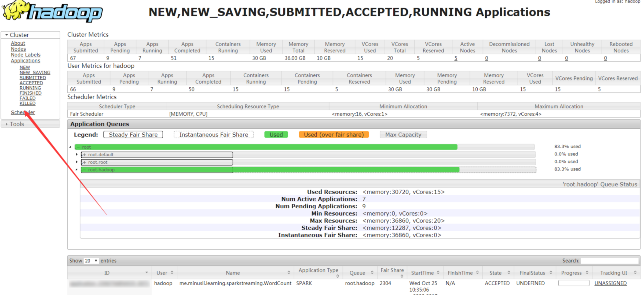Sort by State column sort icon
The width and height of the screenshot is (644, 295).
click(x=509, y=273)
